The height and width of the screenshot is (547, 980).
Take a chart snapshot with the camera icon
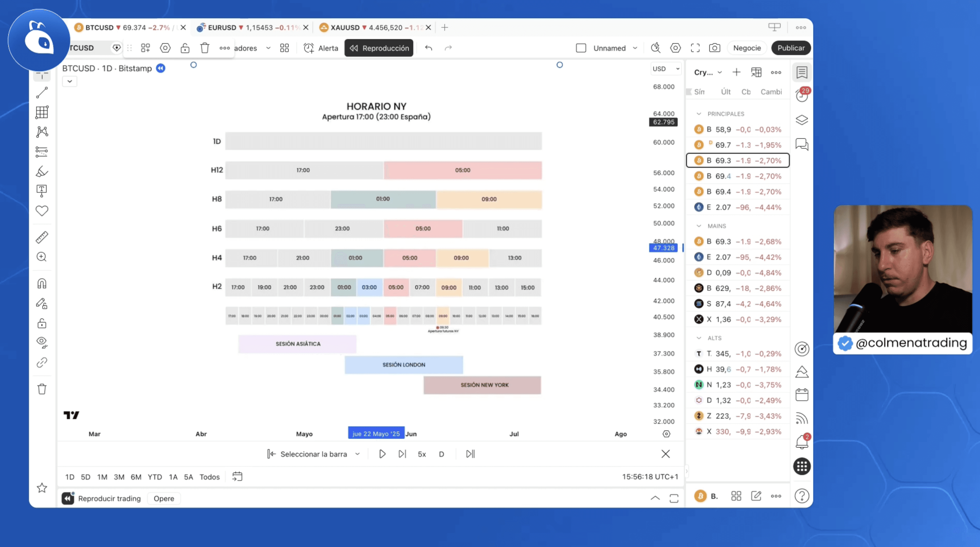[x=715, y=48]
